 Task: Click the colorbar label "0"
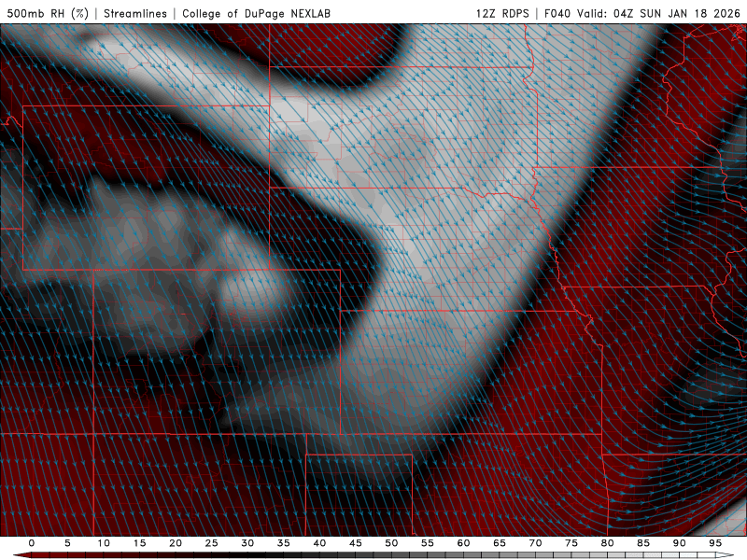(x=32, y=543)
